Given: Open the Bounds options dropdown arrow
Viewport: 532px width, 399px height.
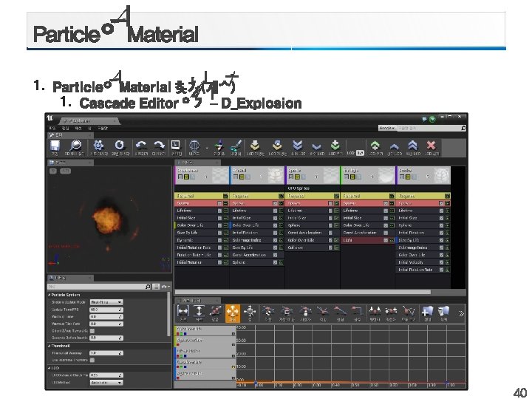Looking at the screenshot, I should click(207, 148).
